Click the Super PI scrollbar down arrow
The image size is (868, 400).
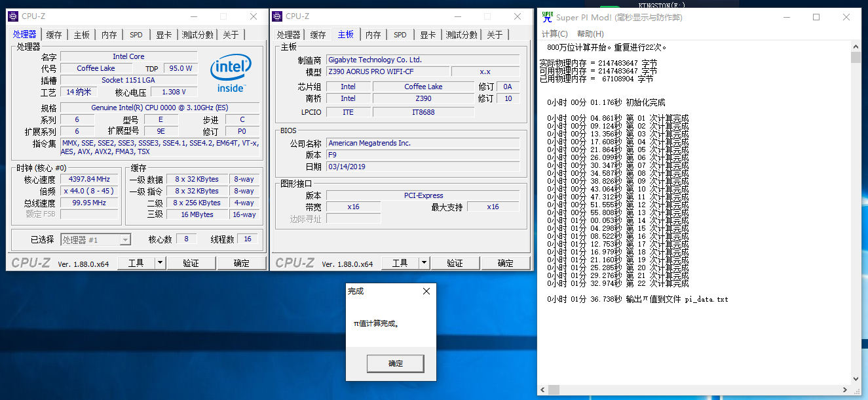pos(856,378)
